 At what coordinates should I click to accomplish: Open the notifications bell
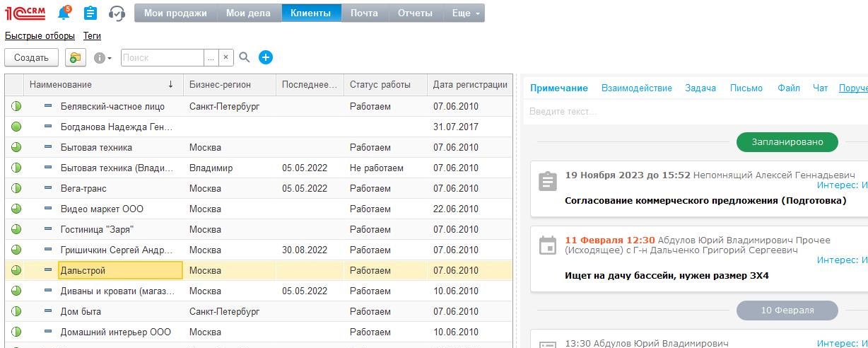pos(64,13)
